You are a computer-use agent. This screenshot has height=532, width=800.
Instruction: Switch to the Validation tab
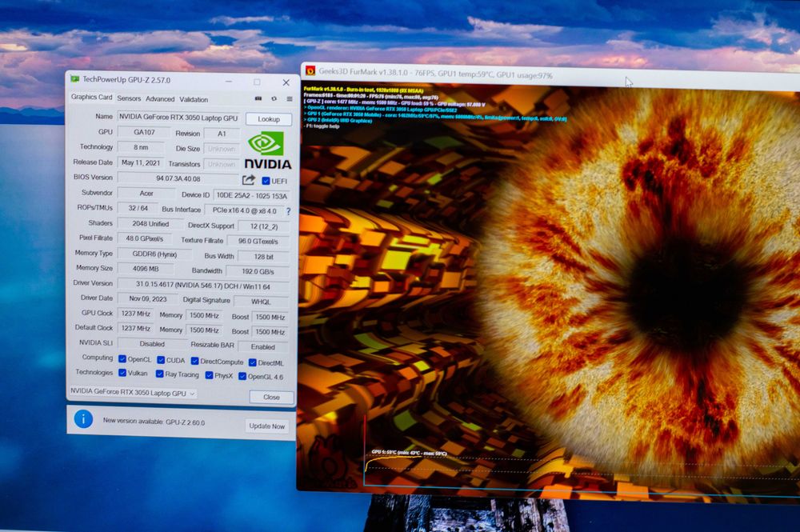point(194,99)
